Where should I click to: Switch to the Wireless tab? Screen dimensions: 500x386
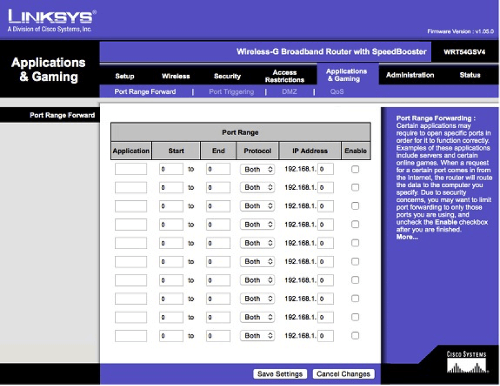click(x=176, y=76)
